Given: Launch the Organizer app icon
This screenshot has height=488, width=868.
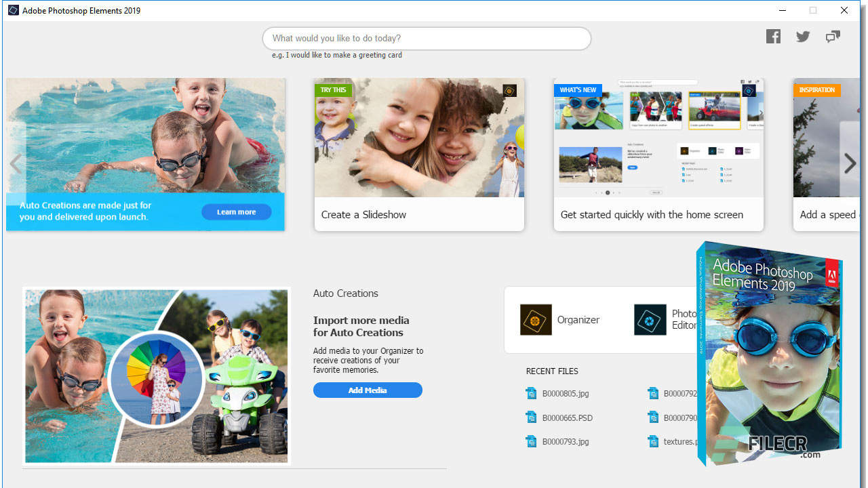Looking at the screenshot, I should [x=536, y=320].
